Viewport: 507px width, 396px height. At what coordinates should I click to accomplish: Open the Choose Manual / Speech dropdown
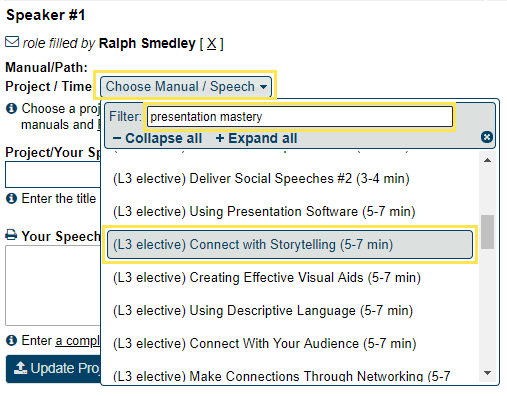tap(186, 87)
